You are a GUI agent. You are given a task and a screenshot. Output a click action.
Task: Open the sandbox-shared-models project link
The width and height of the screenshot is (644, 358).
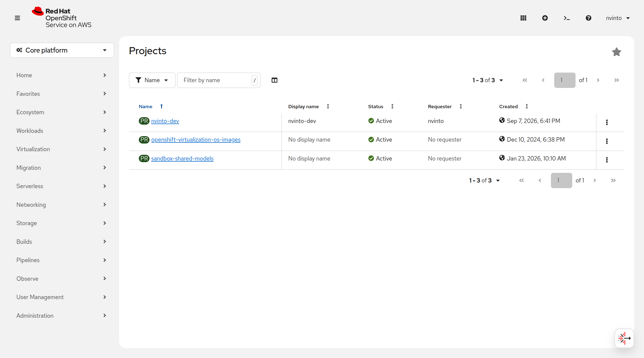click(182, 159)
